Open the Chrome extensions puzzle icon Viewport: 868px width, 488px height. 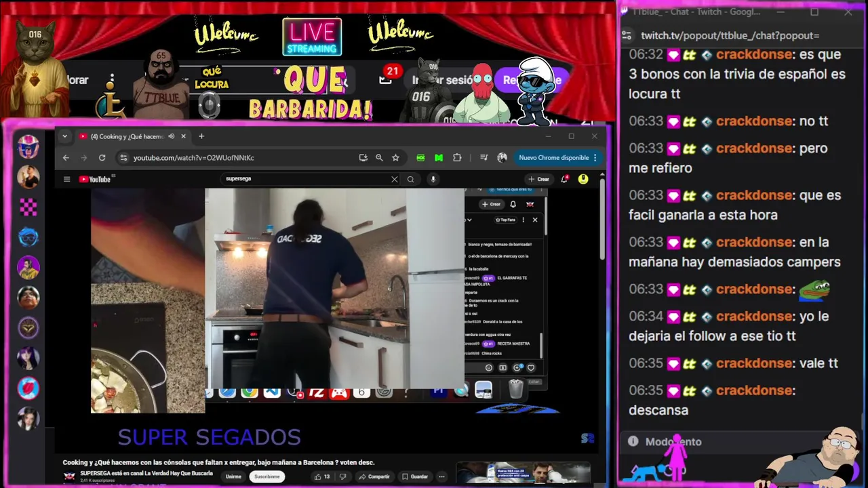pyautogui.click(x=457, y=158)
